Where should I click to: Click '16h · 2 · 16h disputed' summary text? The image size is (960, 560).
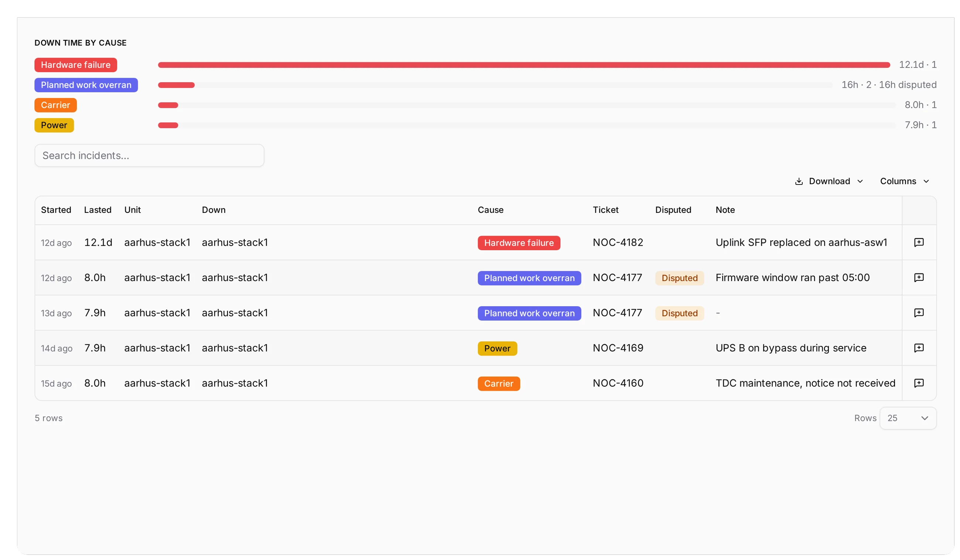coord(889,85)
